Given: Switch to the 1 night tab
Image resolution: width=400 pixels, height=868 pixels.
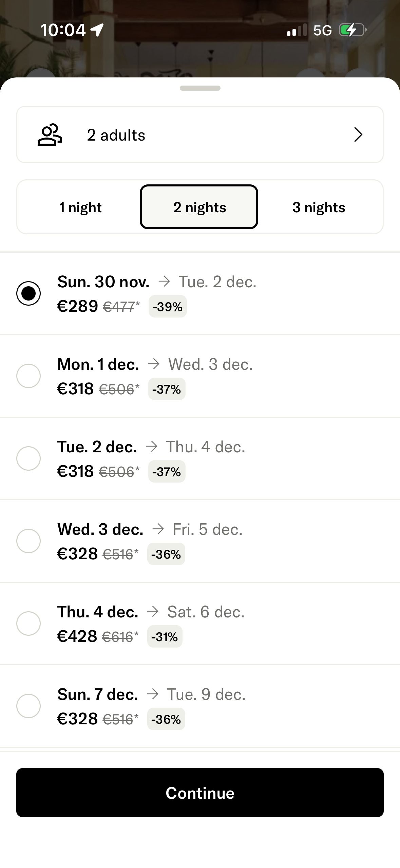Looking at the screenshot, I should point(80,207).
